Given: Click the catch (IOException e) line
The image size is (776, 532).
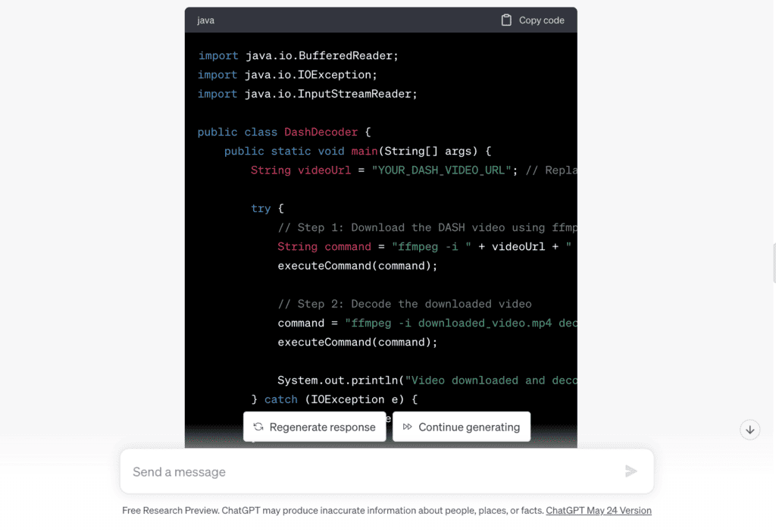Looking at the screenshot, I should pyautogui.click(x=334, y=399).
